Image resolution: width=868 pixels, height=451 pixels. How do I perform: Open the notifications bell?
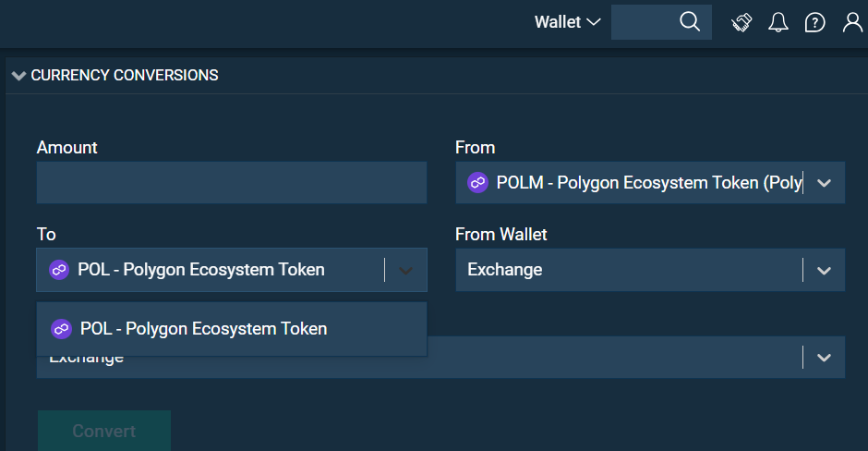[778, 23]
